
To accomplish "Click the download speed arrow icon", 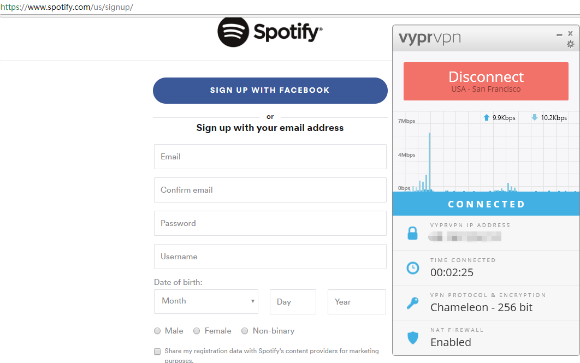I will click(535, 118).
